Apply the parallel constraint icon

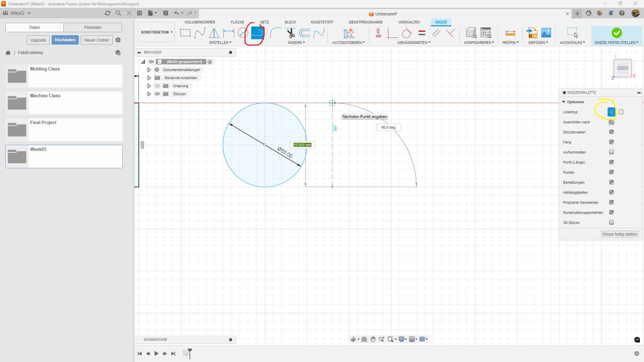click(x=436, y=33)
